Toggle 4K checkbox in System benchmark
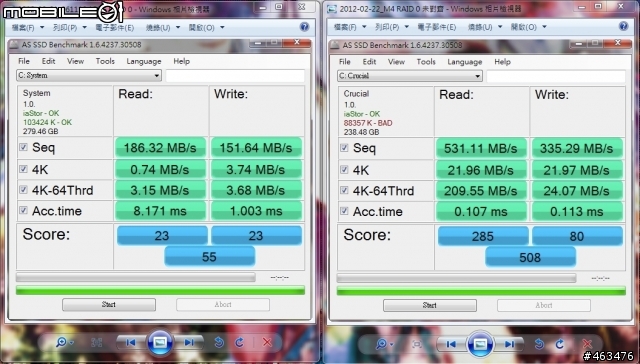 [23, 169]
